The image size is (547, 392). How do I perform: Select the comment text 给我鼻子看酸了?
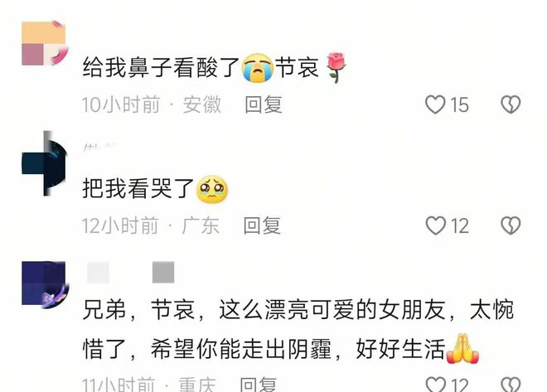coord(161,67)
